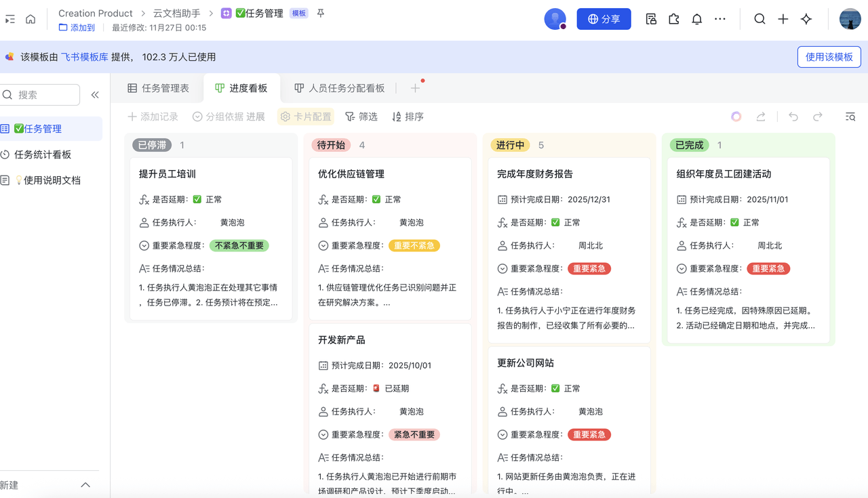Click the 使用该模板 button
868x498 pixels.
tap(829, 57)
